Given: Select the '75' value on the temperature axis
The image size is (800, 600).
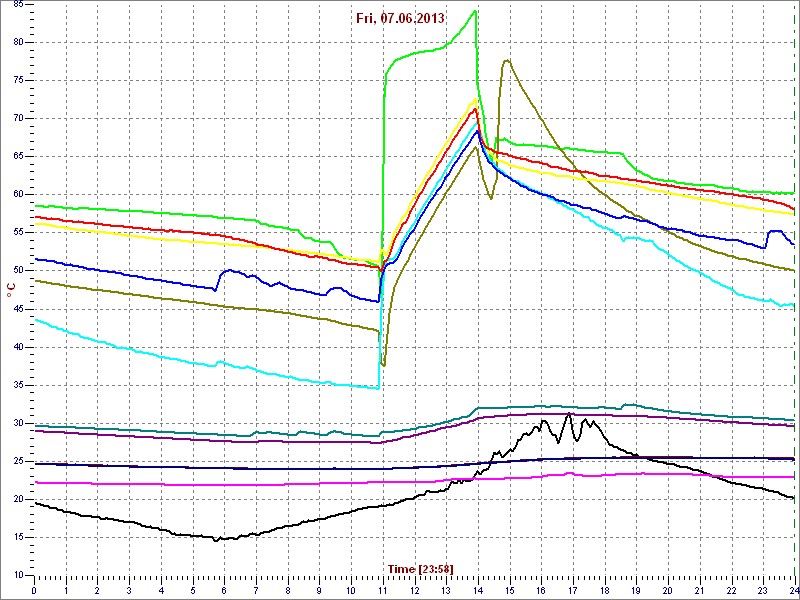Looking at the screenshot, I should click(16, 81).
